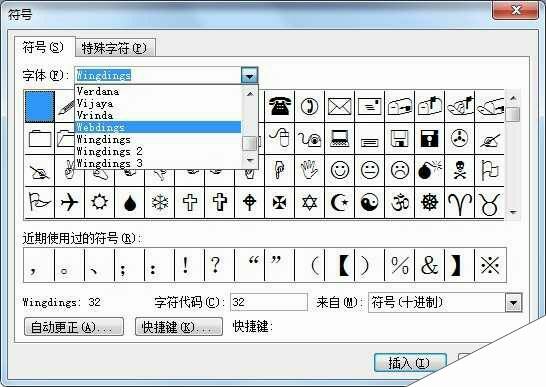This screenshot has width=546, height=387.
Task: Pick Vrinda from the font list
Action: tap(158, 115)
